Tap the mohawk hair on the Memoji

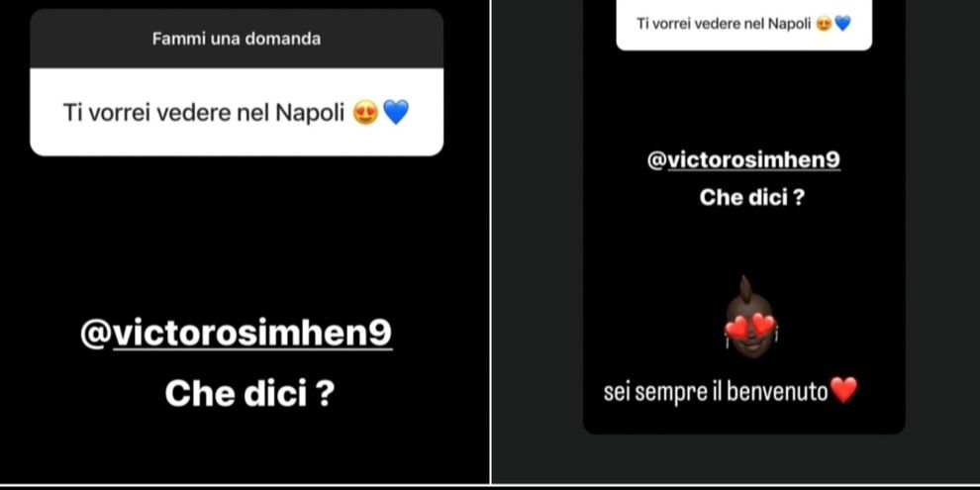tap(745, 288)
